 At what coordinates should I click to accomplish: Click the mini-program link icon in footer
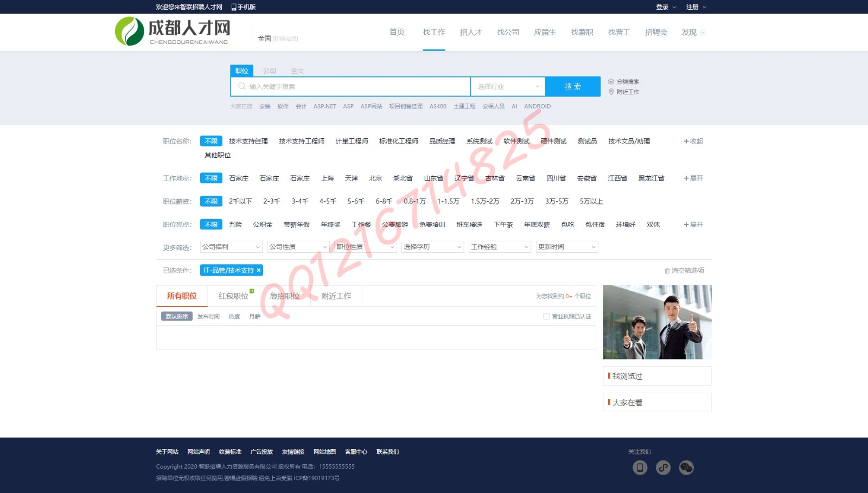[663, 468]
